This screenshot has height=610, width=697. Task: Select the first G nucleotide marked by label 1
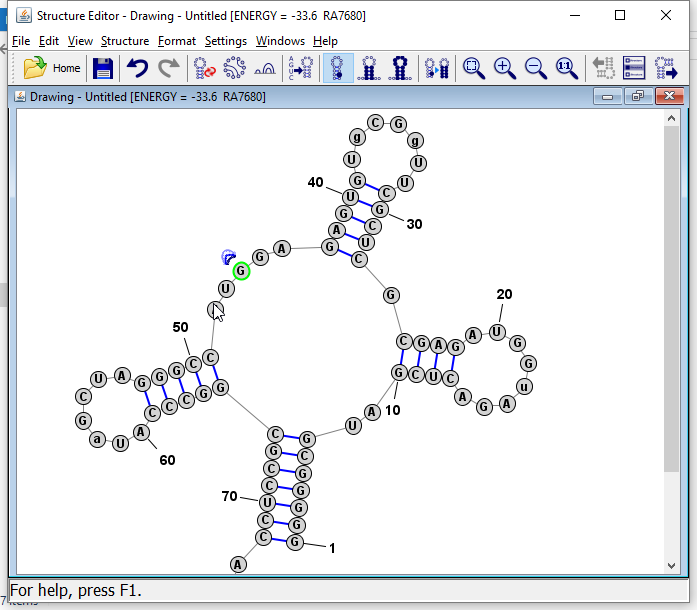[x=295, y=542]
